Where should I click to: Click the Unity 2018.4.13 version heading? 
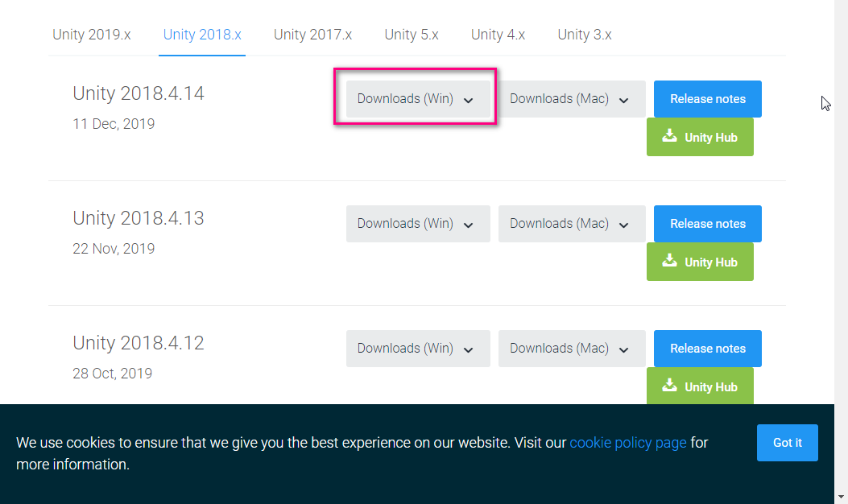pyautogui.click(x=139, y=218)
